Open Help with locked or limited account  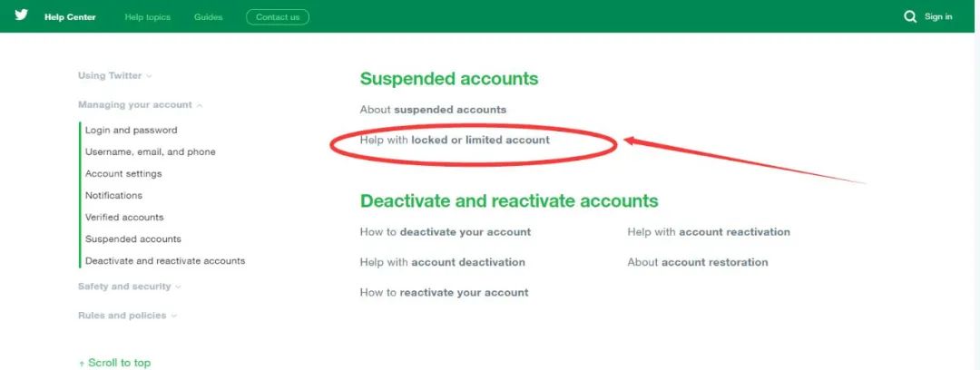(455, 141)
